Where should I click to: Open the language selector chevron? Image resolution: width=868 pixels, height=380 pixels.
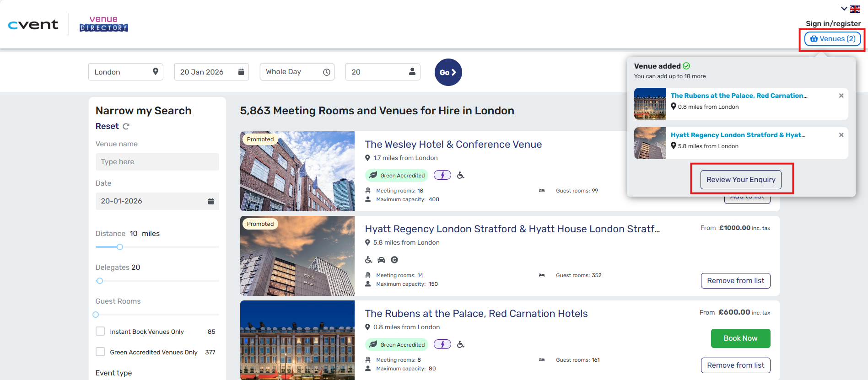pos(844,9)
